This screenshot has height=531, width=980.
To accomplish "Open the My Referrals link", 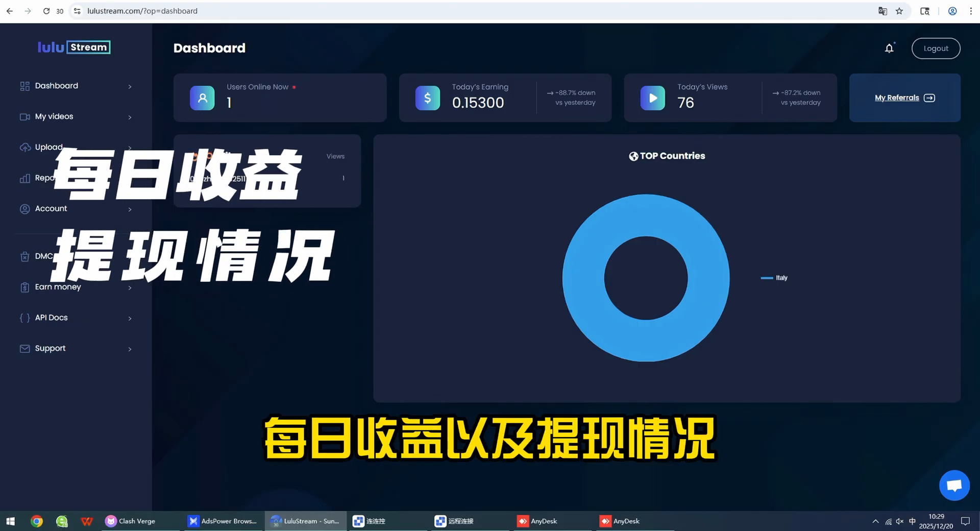I will (x=897, y=98).
